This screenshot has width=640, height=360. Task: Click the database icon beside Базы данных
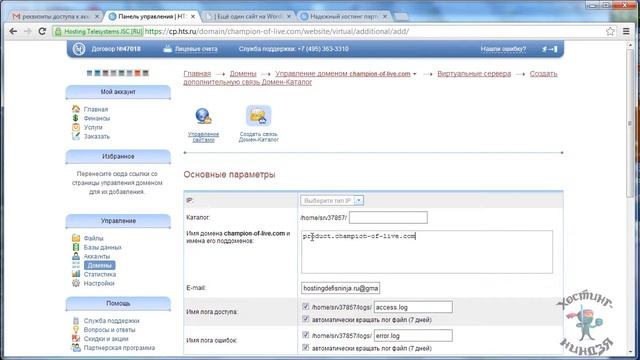pos(76,247)
